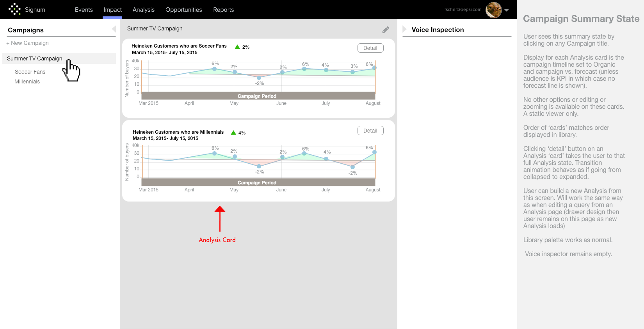The width and height of the screenshot is (644, 329).
Task: Click the user avatar picture
Action: pos(494,10)
